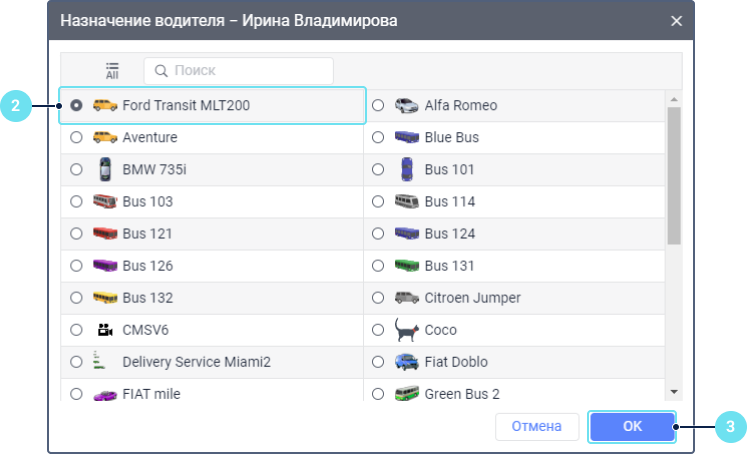This screenshot has height=454, width=747.
Task: Click the Alfa Romeo car icon
Action: [406, 105]
